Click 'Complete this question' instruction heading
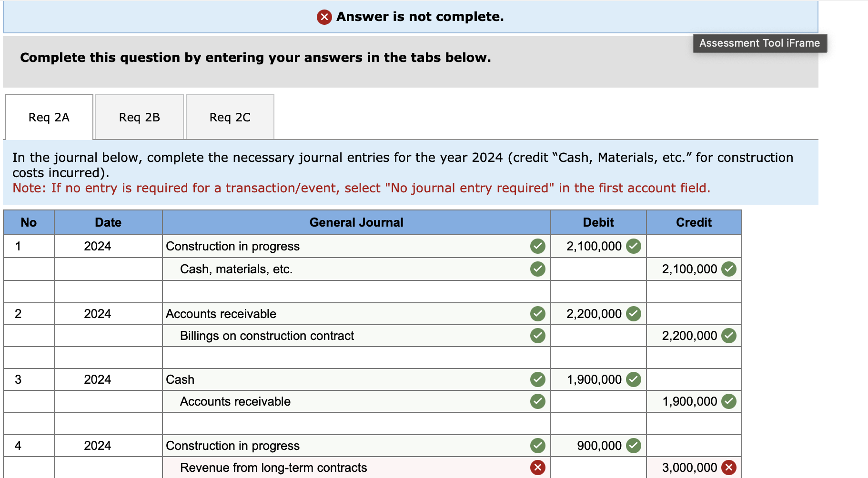This screenshot has height=478, width=868. click(x=255, y=58)
